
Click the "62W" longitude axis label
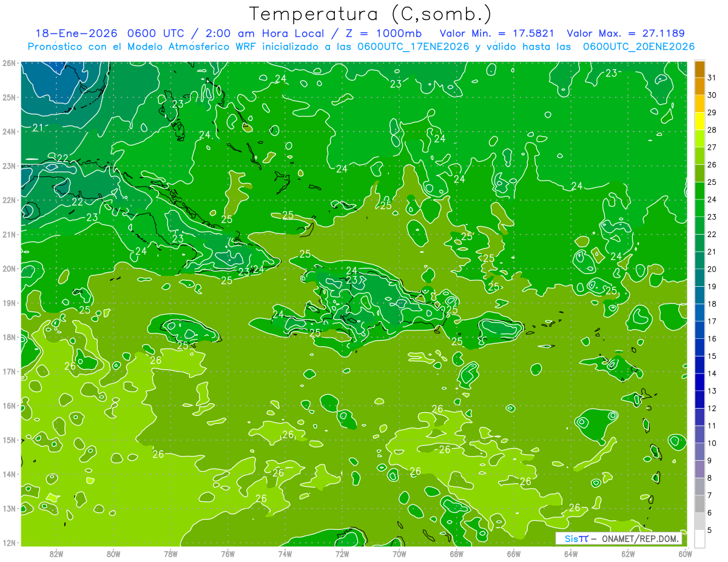[x=628, y=554]
